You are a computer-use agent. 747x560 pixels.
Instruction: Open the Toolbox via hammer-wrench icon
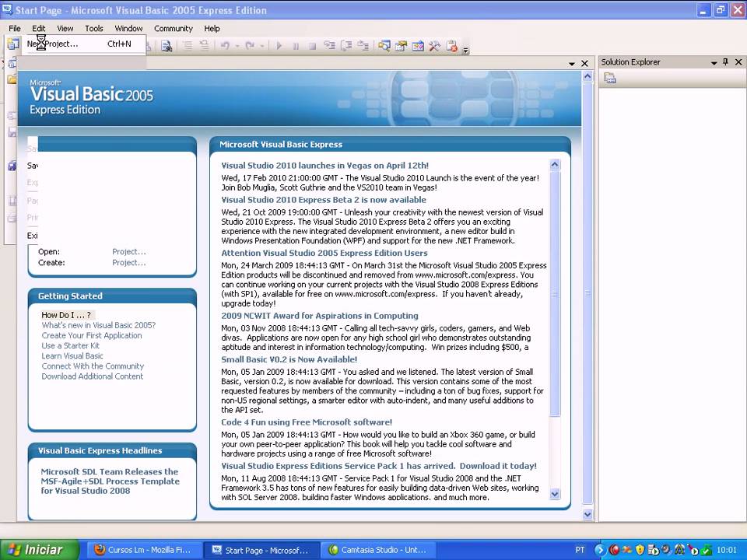434,46
